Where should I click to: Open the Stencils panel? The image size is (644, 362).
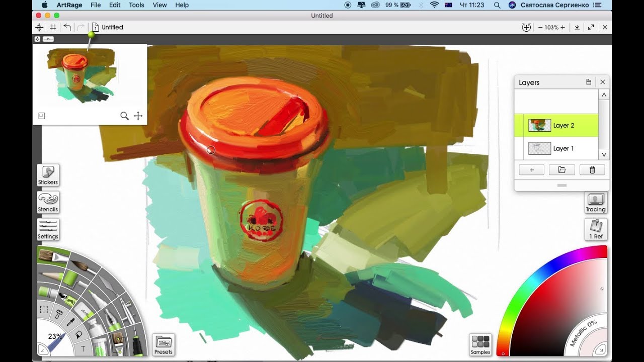click(x=48, y=203)
